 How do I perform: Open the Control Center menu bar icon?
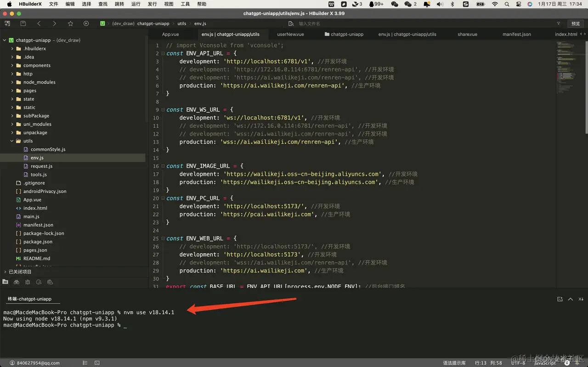click(x=518, y=4)
